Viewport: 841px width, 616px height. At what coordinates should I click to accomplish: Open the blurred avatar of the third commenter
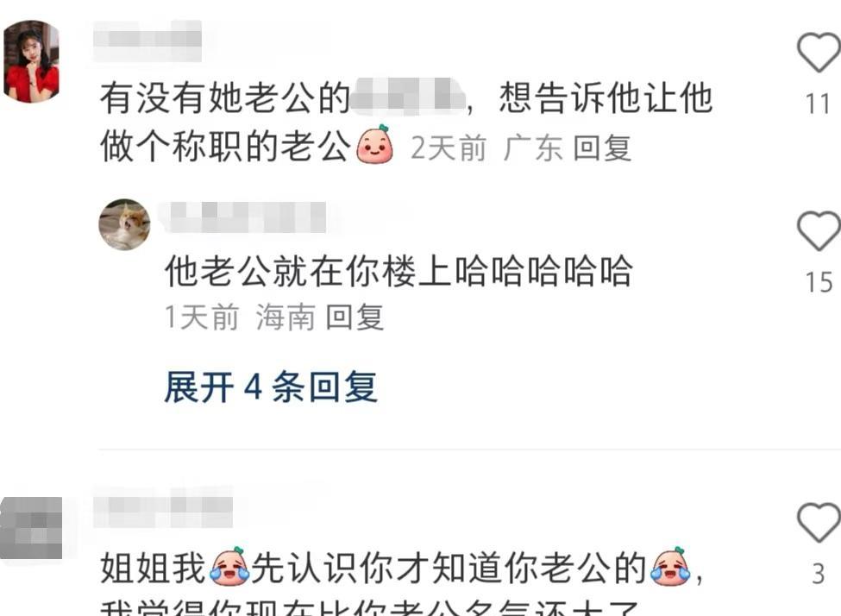(x=31, y=528)
